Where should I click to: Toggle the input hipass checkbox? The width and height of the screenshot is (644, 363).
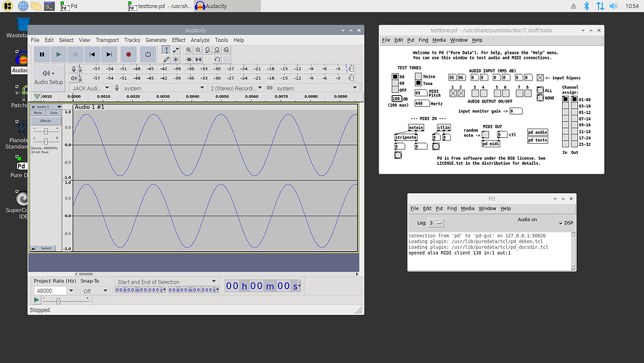540,78
